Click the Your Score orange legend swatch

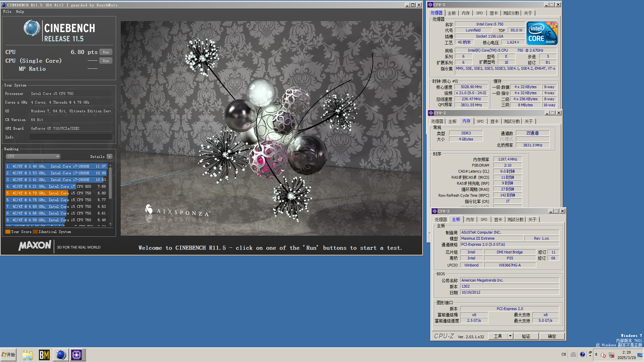click(x=8, y=232)
